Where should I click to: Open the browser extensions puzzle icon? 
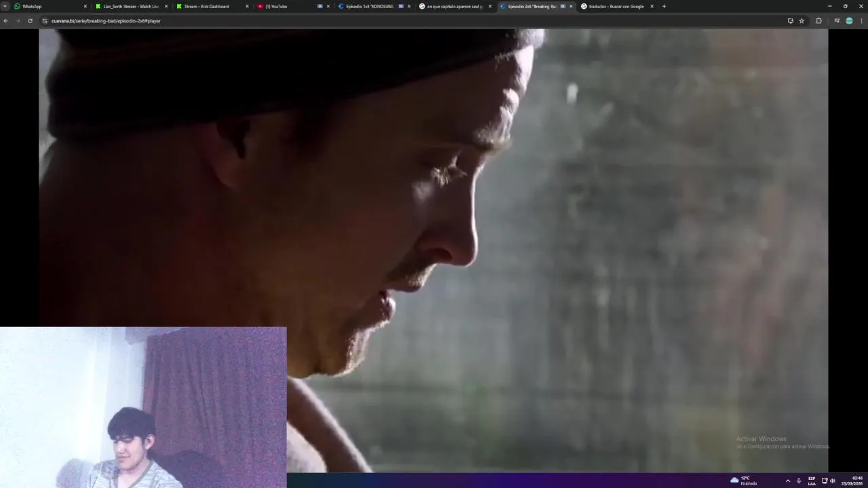click(x=818, y=21)
